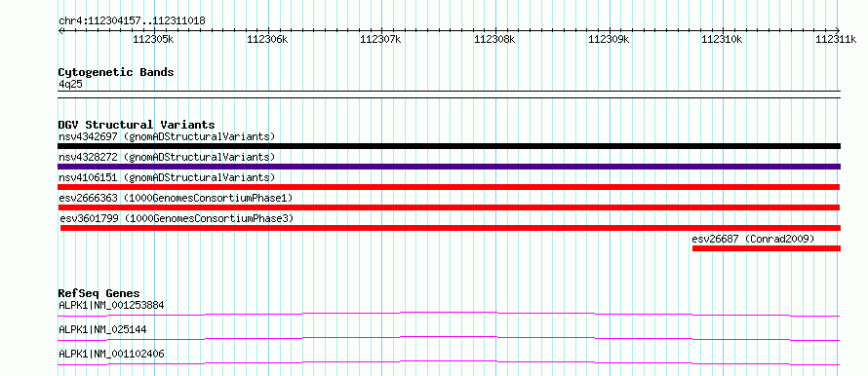The width and height of the screenshot is (868, 376).
Task: Select the ALPK1|NM_001253884 gene label
Action: pos(111,305)
